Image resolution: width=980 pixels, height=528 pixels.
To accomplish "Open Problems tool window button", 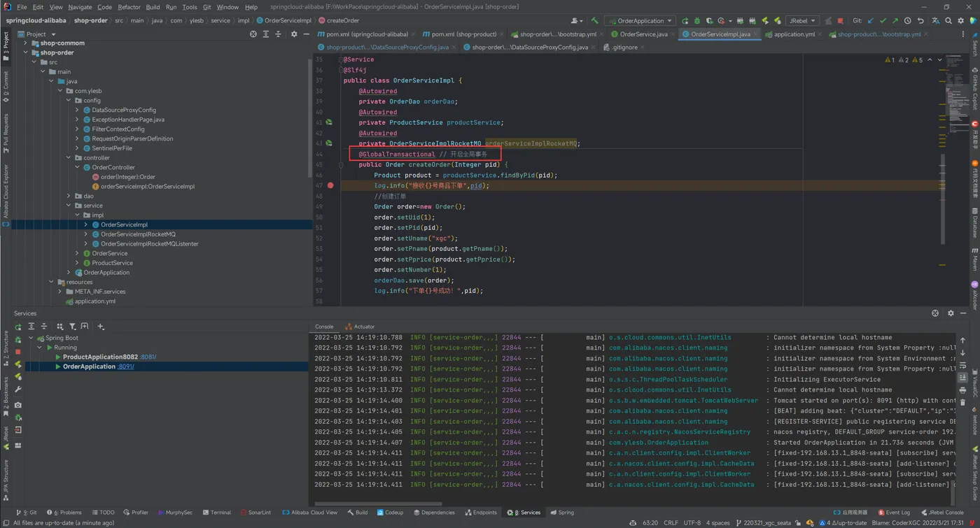I will click(x=64, y=513).
